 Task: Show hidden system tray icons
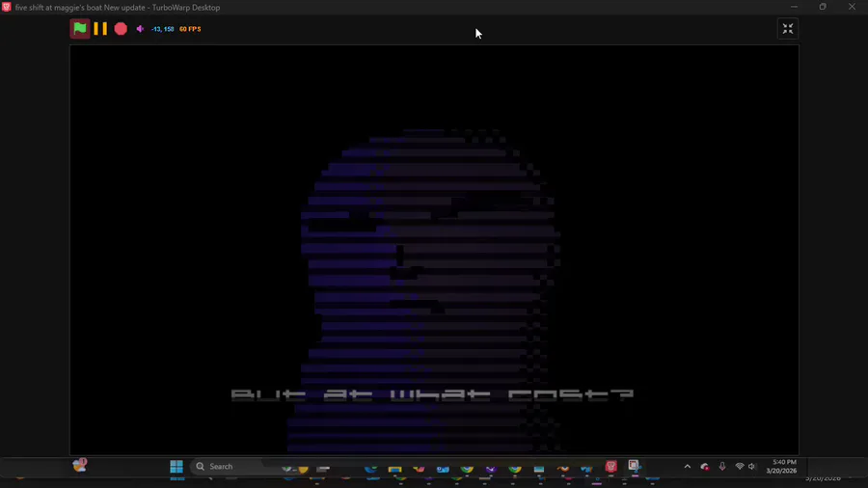coord(688,467)
